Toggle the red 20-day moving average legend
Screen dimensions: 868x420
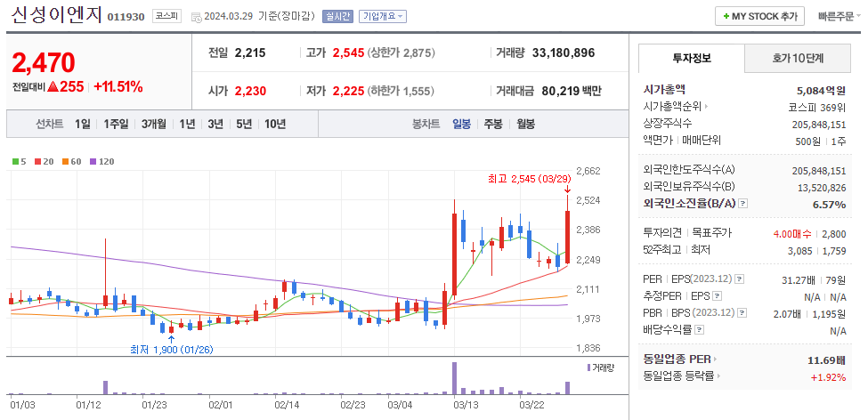(45, 162)
